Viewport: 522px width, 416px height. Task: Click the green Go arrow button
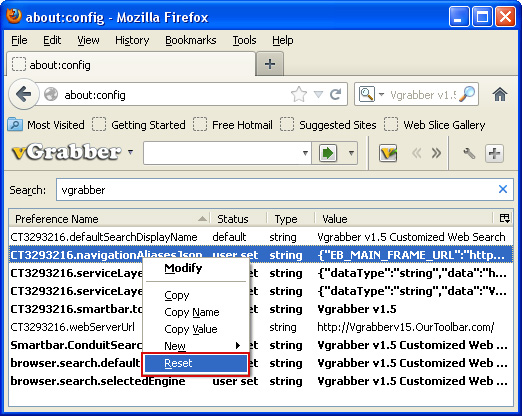tap(328, 153)
